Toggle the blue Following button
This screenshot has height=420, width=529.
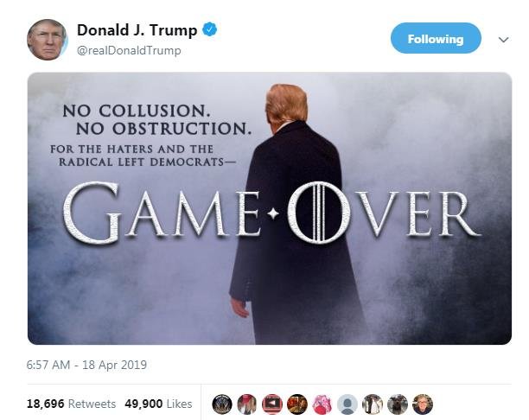click(436, 38)
